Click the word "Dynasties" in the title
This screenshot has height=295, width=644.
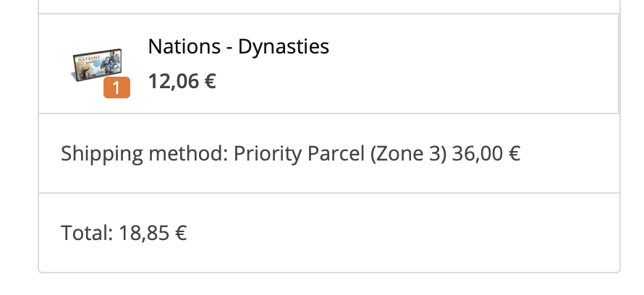tap(284, 47)
